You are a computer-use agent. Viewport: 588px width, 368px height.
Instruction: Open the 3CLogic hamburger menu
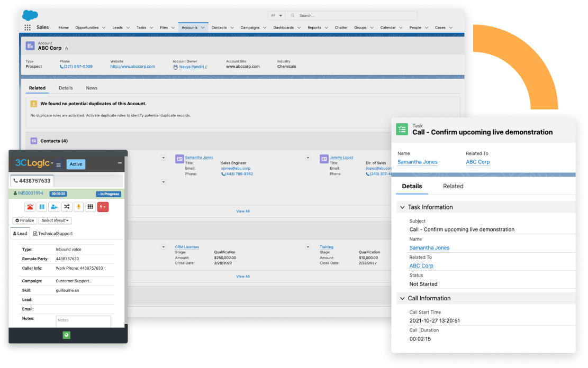tap(59, 165)
